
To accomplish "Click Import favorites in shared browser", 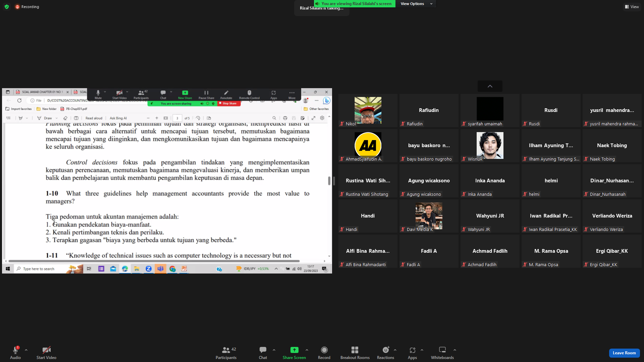I will coord(19,109).
